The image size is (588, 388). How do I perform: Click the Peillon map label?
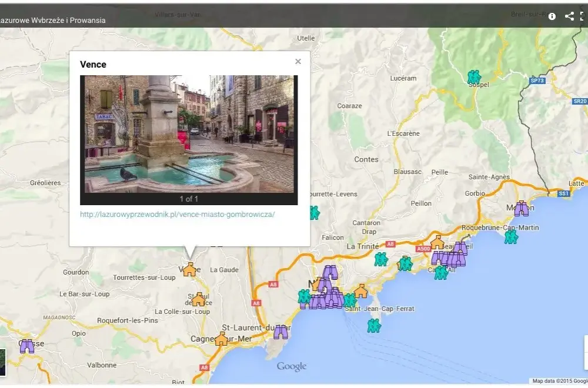pyautogui.click(x=421, y=203)
